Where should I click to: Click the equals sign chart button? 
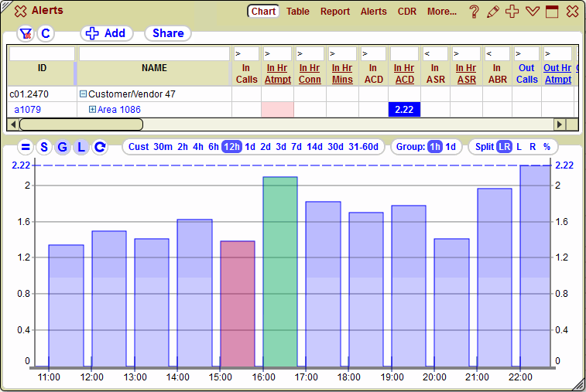(x=26, y=147)
